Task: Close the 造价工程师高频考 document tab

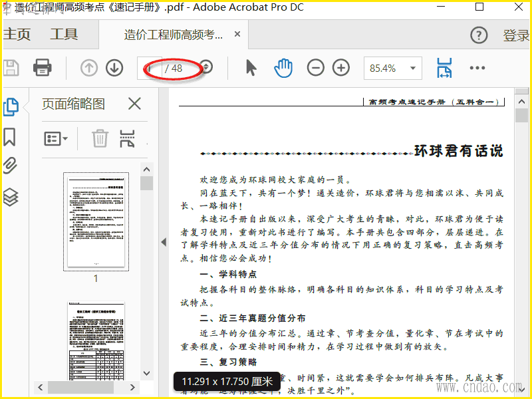Action: click(x=237, y=34)
